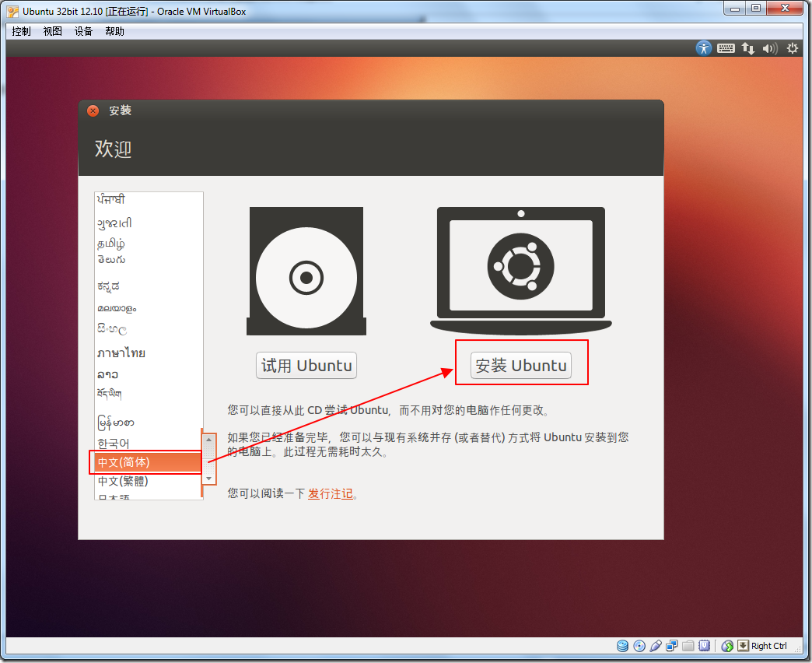
Task: Select 한국어 in the language list
Action: pos(148,444)
